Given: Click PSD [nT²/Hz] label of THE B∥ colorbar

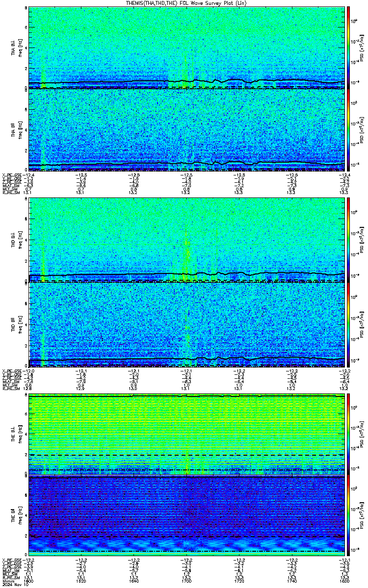Looking at the screenshot, I should [361, 516].
